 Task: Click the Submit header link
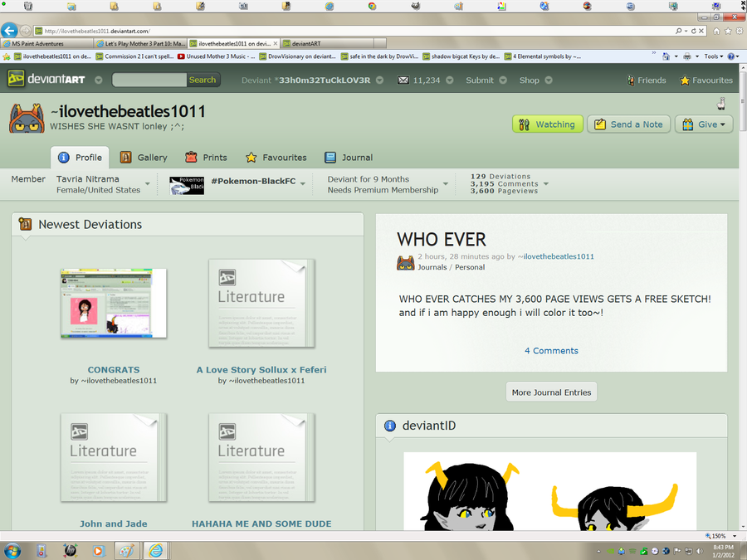(x=479, y=80)
